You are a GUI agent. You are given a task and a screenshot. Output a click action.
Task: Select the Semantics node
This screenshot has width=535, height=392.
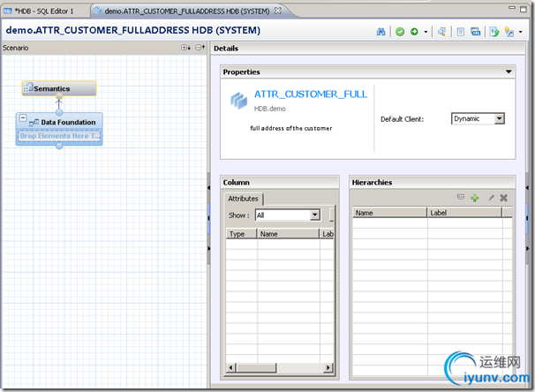(59, 88)
